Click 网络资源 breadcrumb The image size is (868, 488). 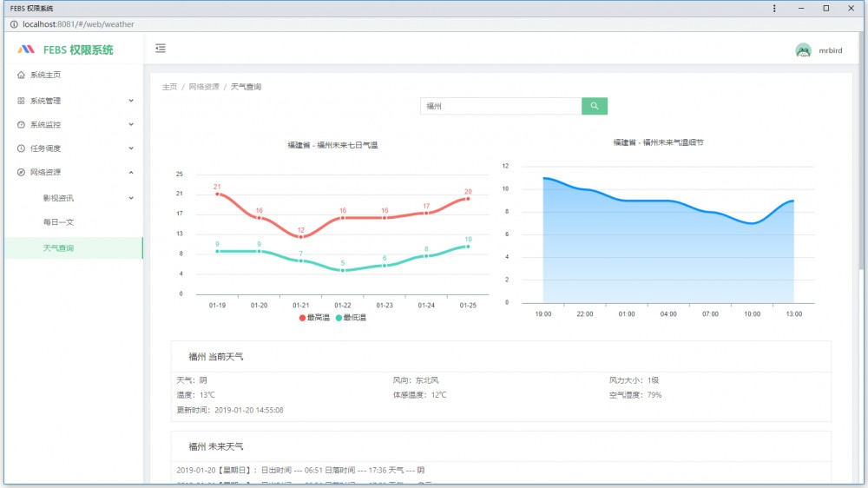pyautogui.click(x=204, y=87)
